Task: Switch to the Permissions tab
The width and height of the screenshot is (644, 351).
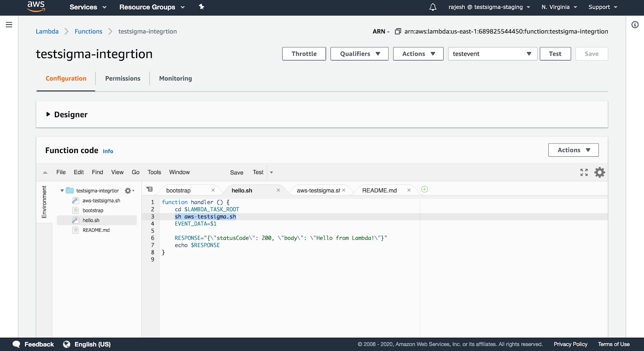Action: (123, 79)
